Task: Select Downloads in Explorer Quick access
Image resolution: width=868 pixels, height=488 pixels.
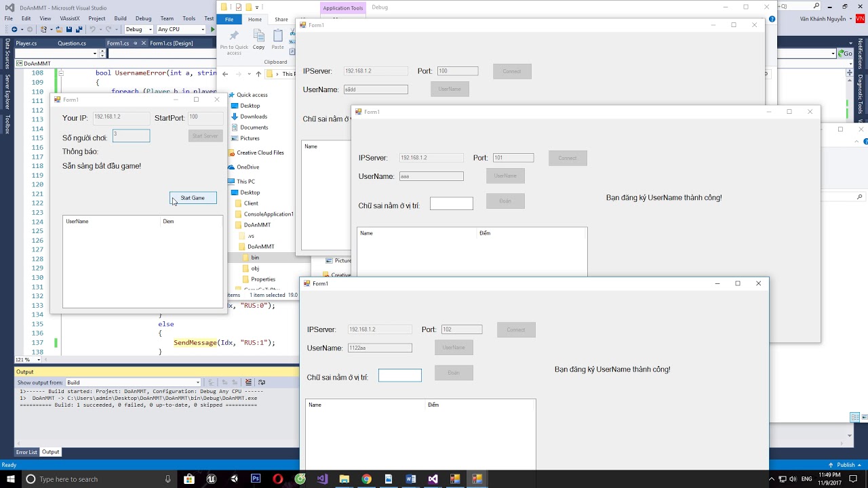Action: 254,117
